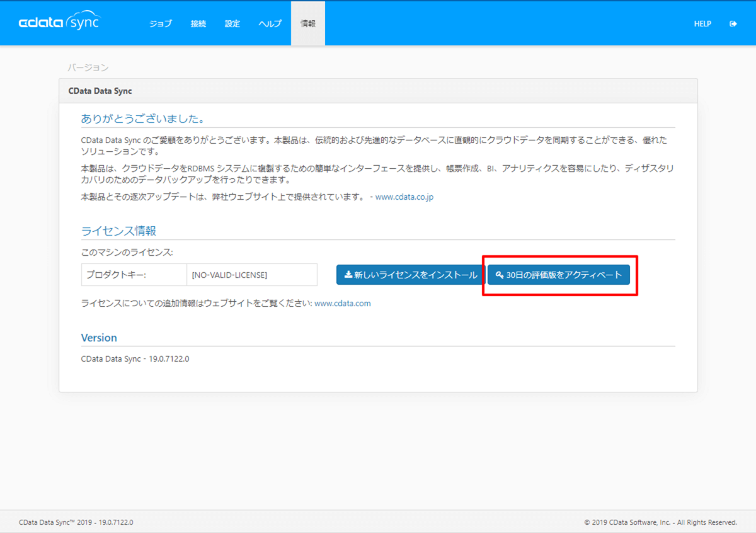The image size is (756, 533).
Task: Open the 設定 tab
Action: [232, 23]
